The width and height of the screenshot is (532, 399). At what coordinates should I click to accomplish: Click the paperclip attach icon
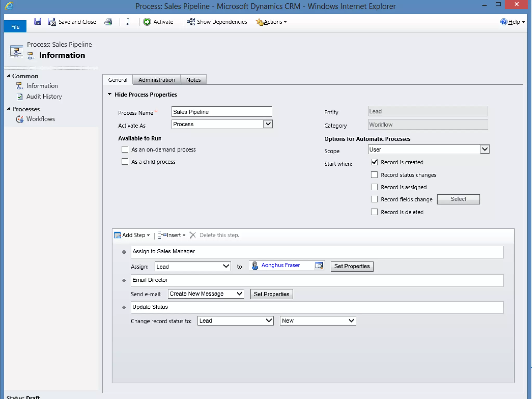tap(127, 22)
